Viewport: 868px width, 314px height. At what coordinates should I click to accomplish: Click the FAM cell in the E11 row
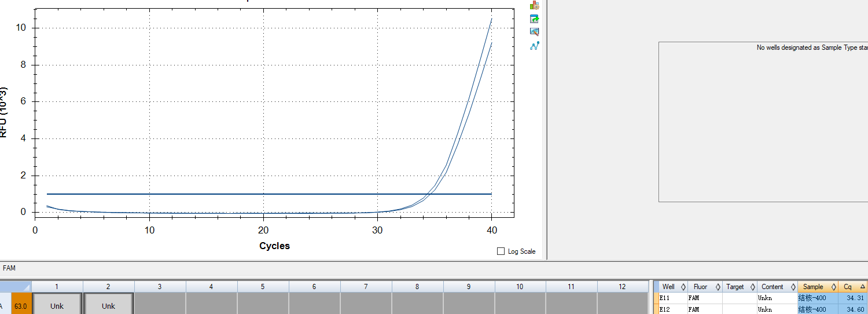tap(705, 298)
